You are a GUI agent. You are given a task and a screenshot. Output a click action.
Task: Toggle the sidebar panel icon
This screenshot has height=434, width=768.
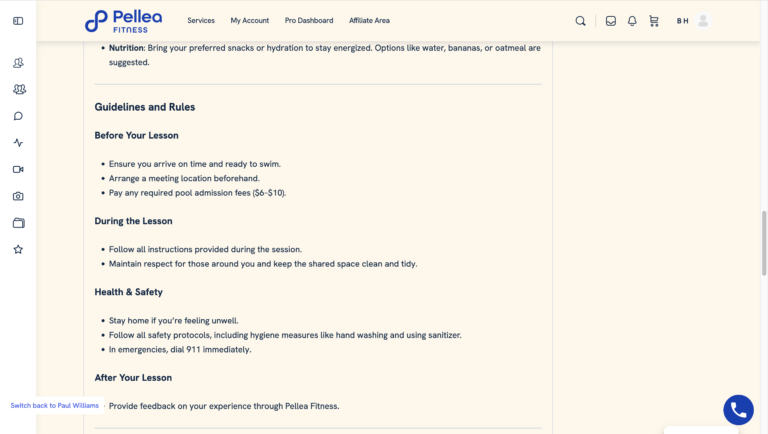(x=18, y=21)
